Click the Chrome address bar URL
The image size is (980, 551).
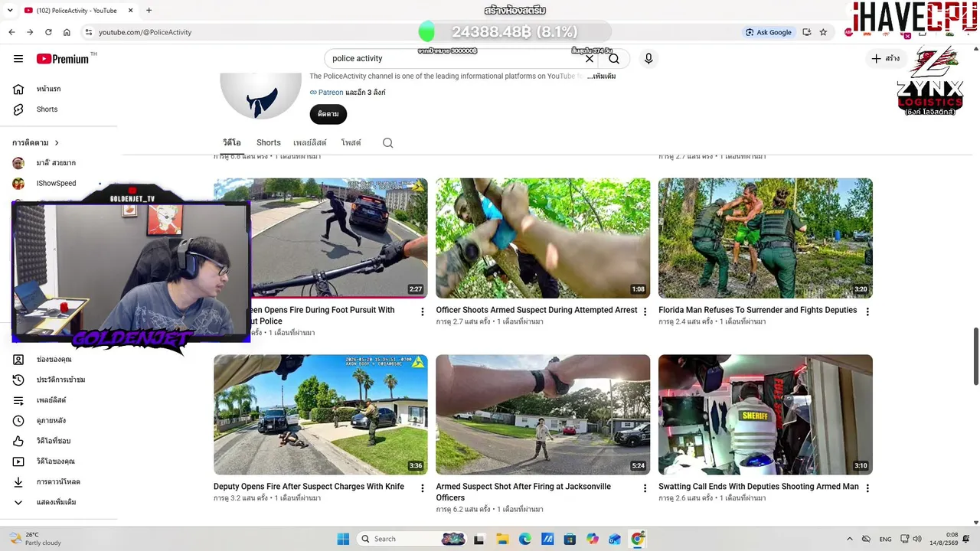coord(145,32)
